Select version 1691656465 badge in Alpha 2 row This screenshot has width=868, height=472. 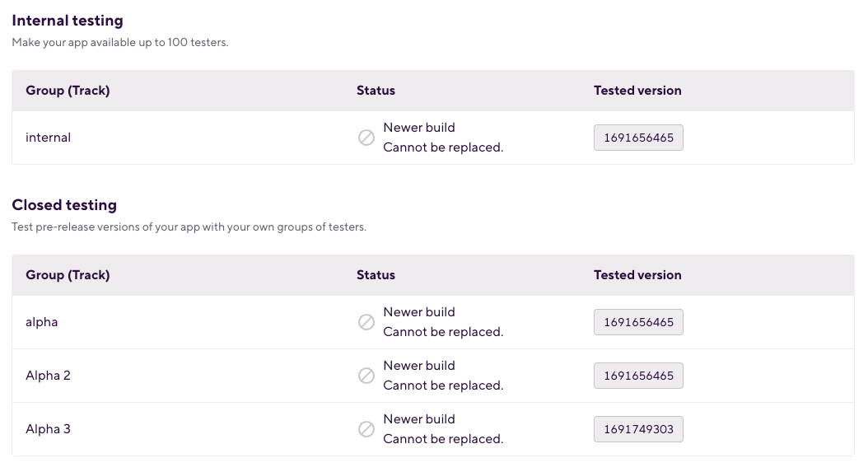638,376
